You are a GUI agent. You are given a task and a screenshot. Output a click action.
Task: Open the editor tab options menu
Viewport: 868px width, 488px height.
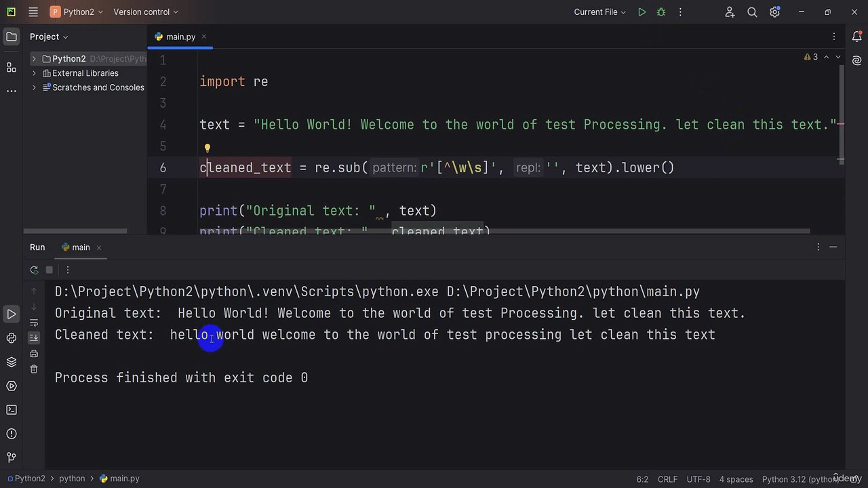[x=834, y=37]
